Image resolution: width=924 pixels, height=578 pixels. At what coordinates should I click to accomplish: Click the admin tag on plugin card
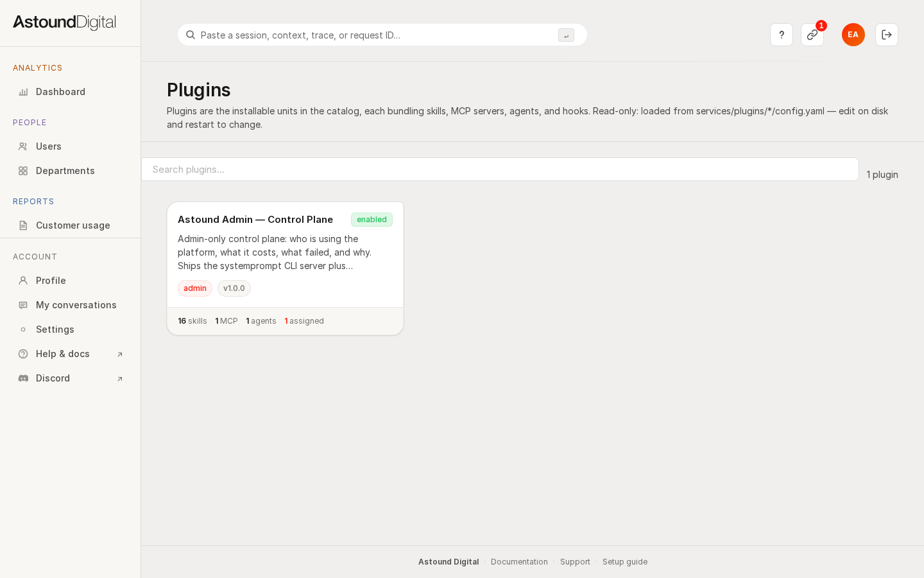195,288
